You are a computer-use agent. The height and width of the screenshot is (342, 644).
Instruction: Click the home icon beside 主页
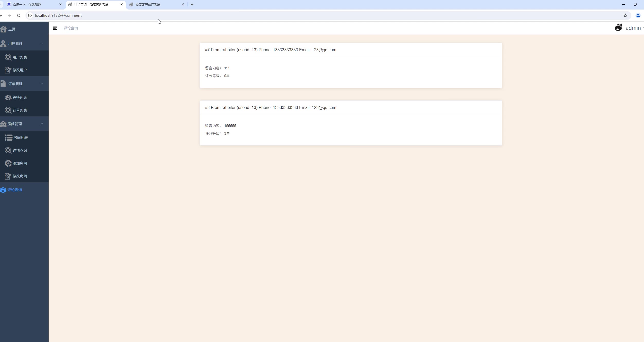point(4,29)
